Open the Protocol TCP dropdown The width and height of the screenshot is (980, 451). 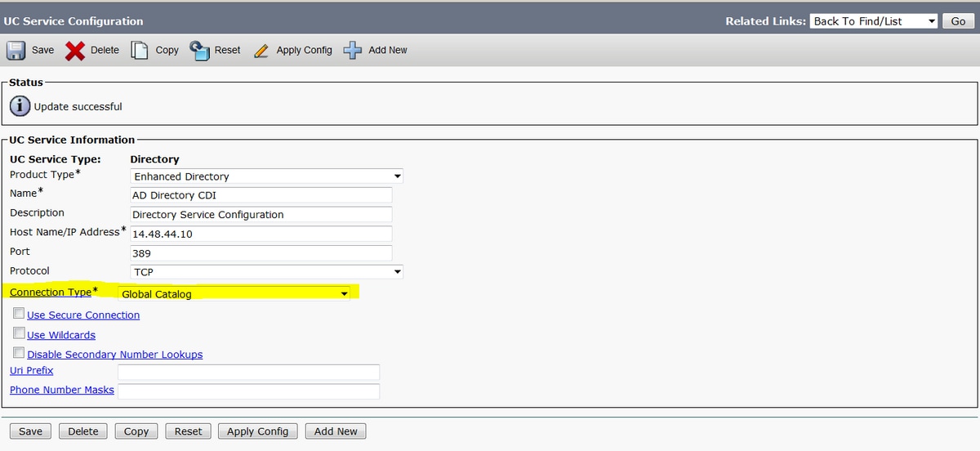(267, 271)
